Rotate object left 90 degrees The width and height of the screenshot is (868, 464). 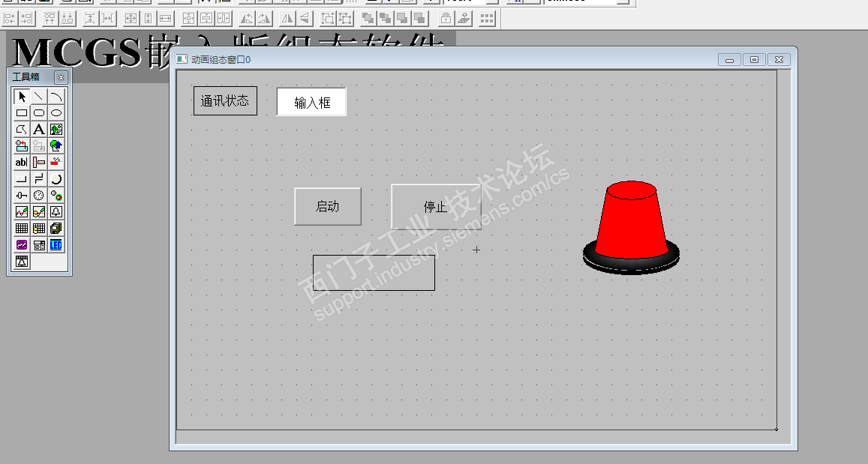pyautogui.click(x=246, y=19)
